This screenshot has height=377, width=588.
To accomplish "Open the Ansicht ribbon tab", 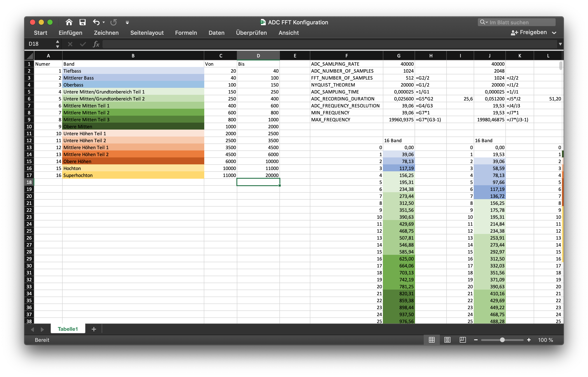I will tap(289, 33).
